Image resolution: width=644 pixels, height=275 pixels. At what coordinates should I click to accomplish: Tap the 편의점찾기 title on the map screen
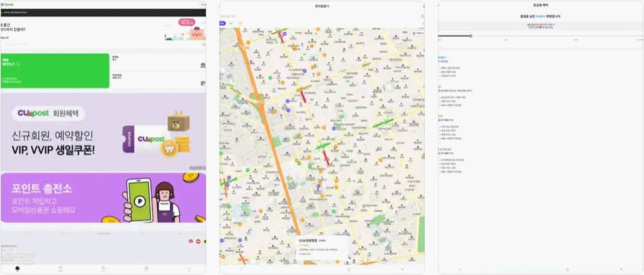pyautogui.click(x=322, y=6)
